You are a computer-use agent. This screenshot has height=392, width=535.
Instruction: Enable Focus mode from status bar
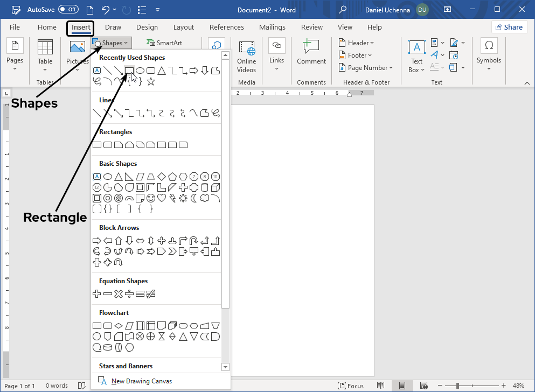[351, 386]
